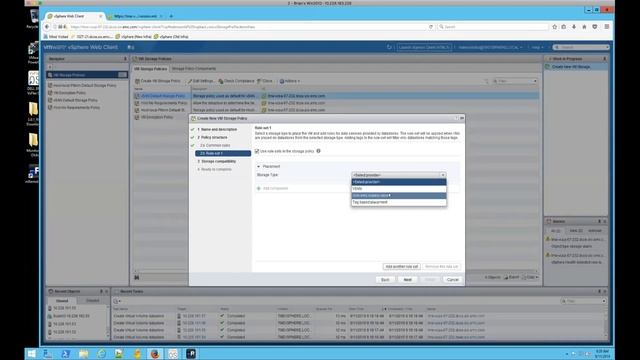Click the Add component plus icon
Image resolution: width=640 pixels, height=360 pixels.
pyautogui.click(x=258, y=189)
